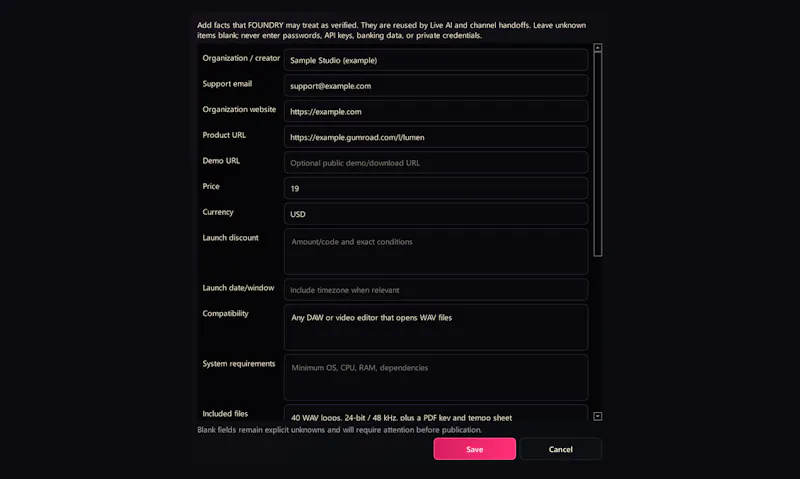
Task: Edit the Organization / creator field
Action: (x=436, y=60)
